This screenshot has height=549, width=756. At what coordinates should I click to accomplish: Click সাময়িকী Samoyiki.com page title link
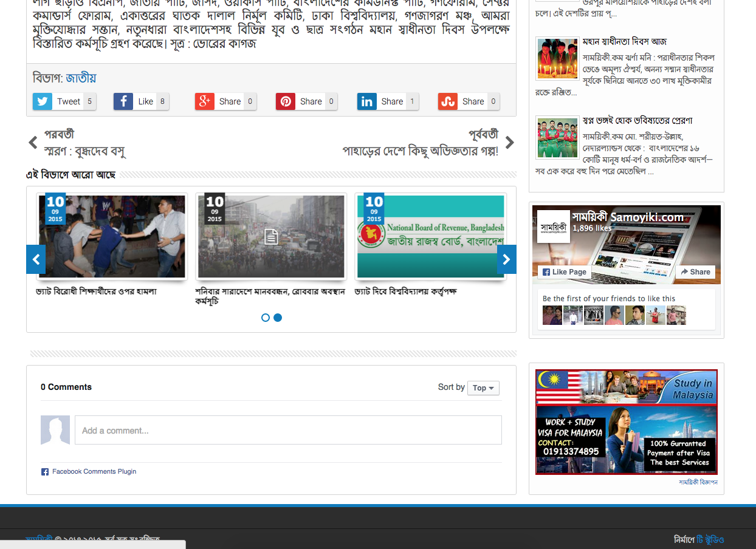pos(628,217)
